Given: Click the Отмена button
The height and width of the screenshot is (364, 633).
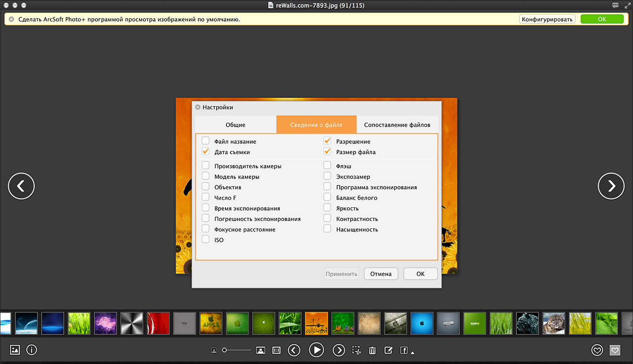Looking at the screenshot, I should (x=381, y=273).
